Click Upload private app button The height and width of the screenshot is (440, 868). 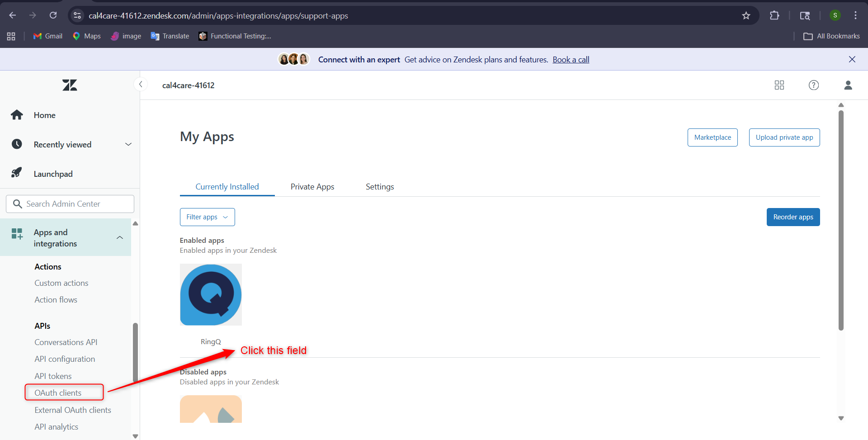[x=784, y=137]
